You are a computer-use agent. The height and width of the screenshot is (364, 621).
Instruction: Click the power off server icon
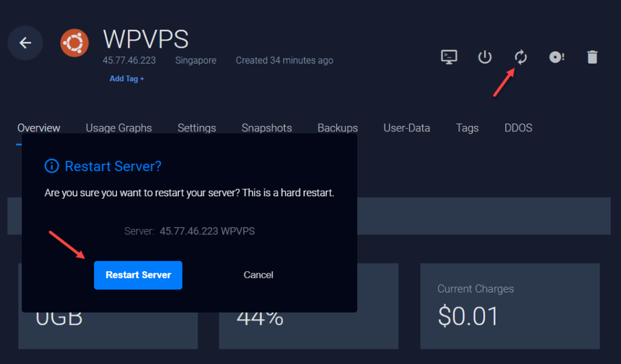[x=485, y=56]
